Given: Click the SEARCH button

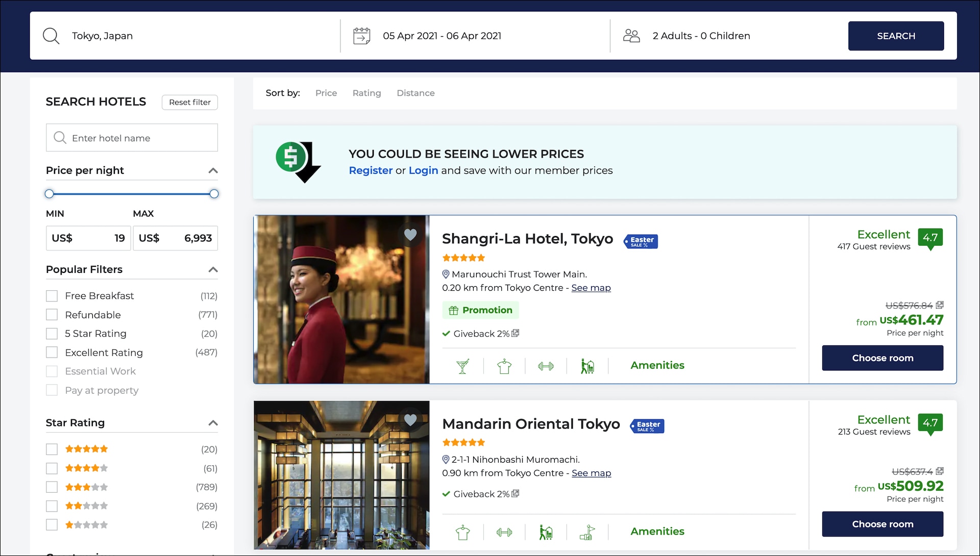Looking at the screenshot, I should point(896,36).
